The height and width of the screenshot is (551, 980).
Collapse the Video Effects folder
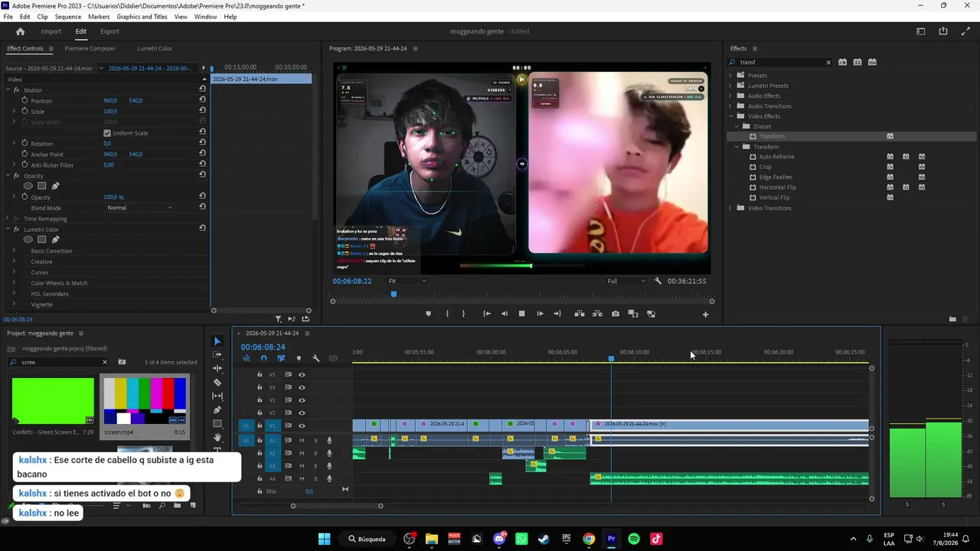tap(730, 116)
